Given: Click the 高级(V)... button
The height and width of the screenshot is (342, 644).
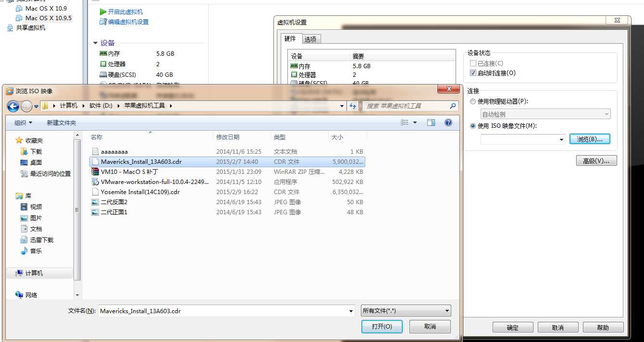Looking at the screenshot, I should click(596, 161).
